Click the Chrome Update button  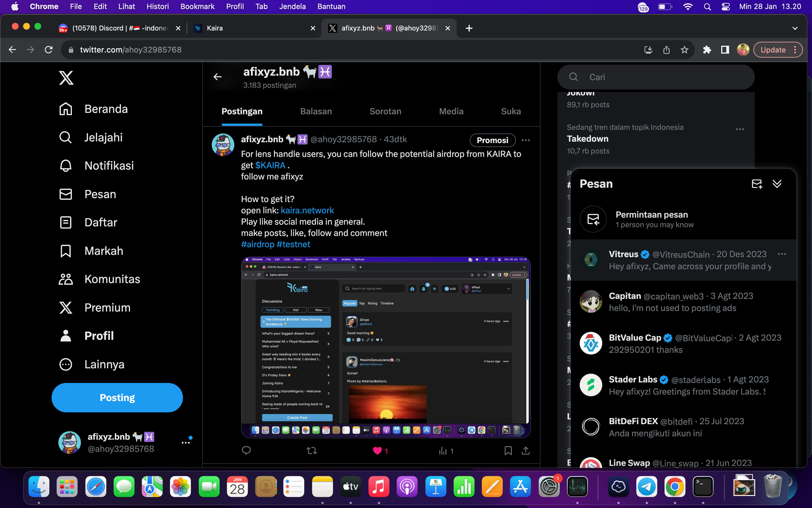pyautogui.click(x=773, y=50)
